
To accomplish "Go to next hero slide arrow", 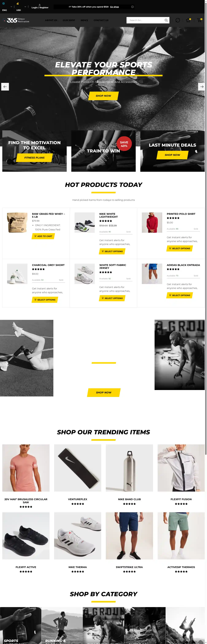I will pyautogui.click(x=202, y=87).
